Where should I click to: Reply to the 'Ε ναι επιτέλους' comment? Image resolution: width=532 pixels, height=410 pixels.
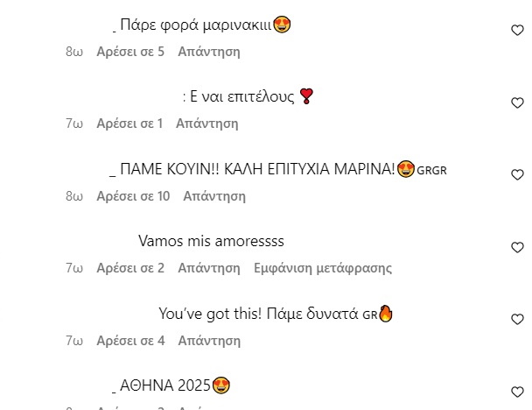pos(207,124)
